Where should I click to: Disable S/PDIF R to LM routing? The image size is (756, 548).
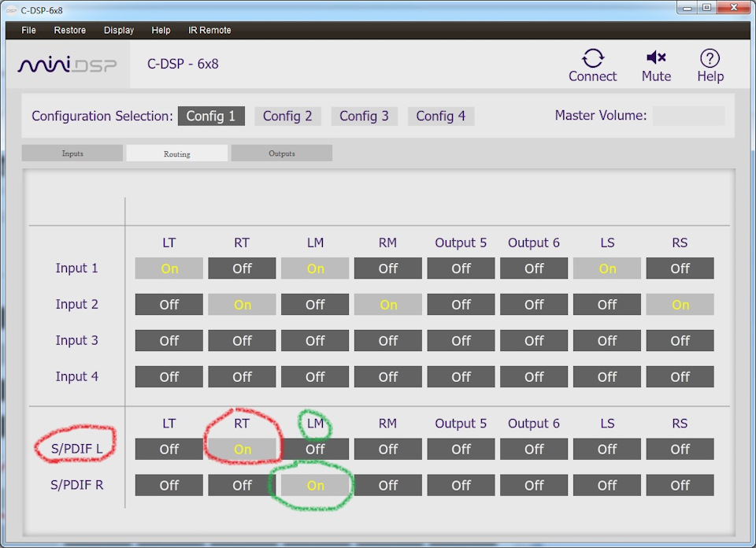tap(315, 485)
